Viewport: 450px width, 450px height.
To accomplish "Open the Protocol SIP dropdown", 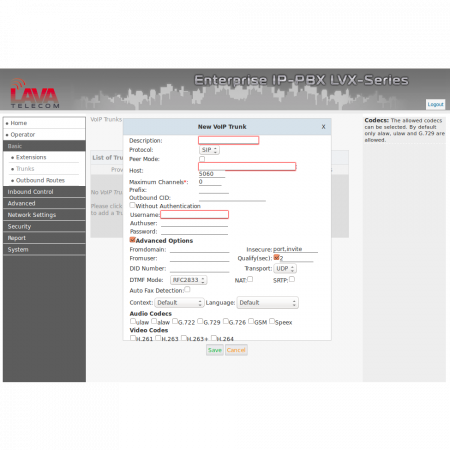I will [x=209, y=150].
